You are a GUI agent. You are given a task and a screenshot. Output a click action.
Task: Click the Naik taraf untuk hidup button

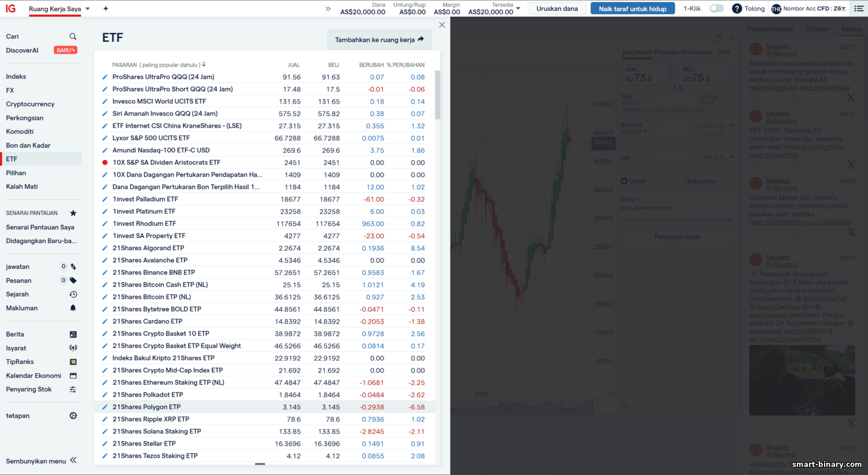tap(632, 9)
